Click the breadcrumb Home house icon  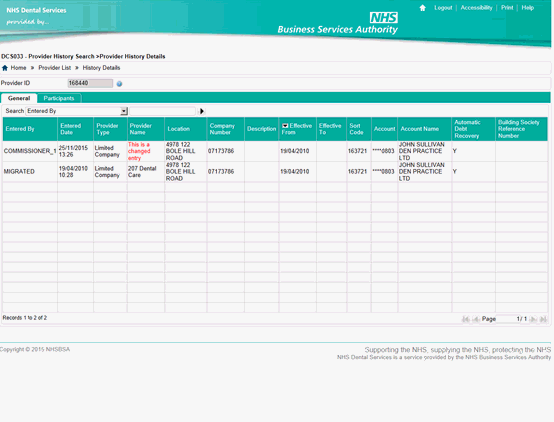5,68
